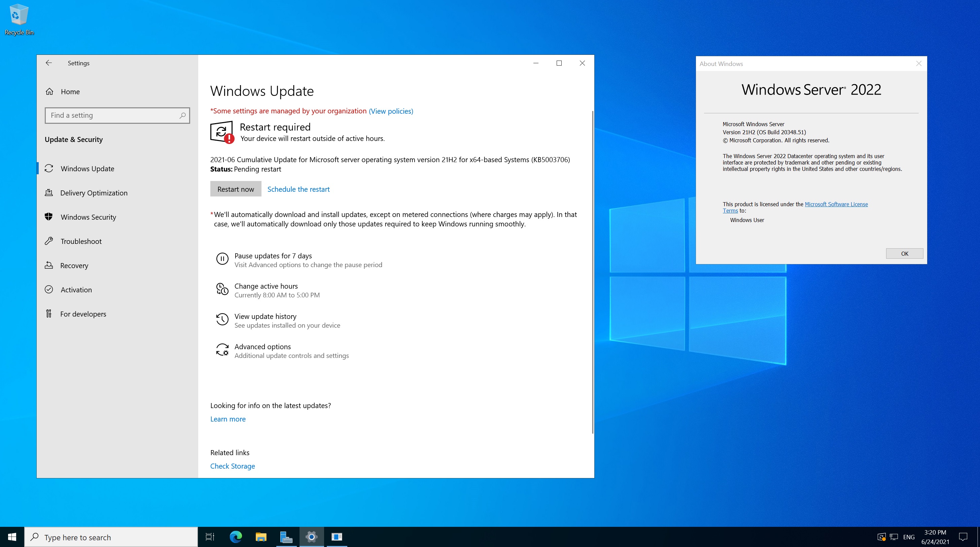Open Windows Security section
This screenshot has height=547, width=980.
point(117,217)
